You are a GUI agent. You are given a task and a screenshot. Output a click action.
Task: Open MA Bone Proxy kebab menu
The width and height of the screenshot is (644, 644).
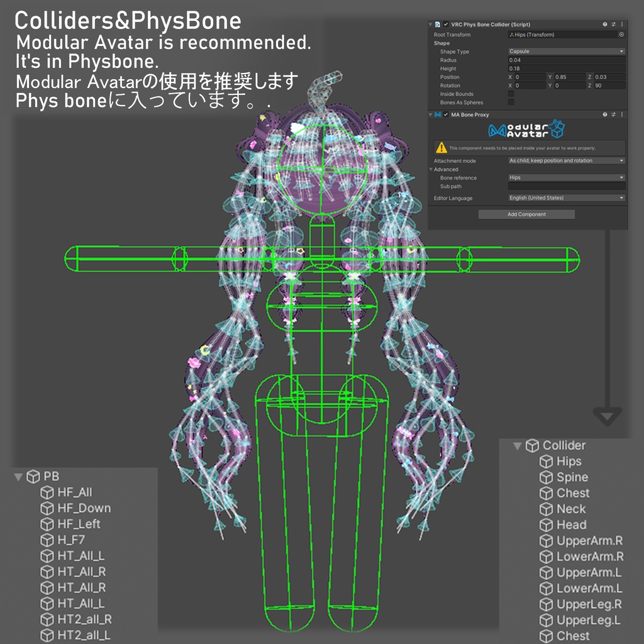click(622, 114)
